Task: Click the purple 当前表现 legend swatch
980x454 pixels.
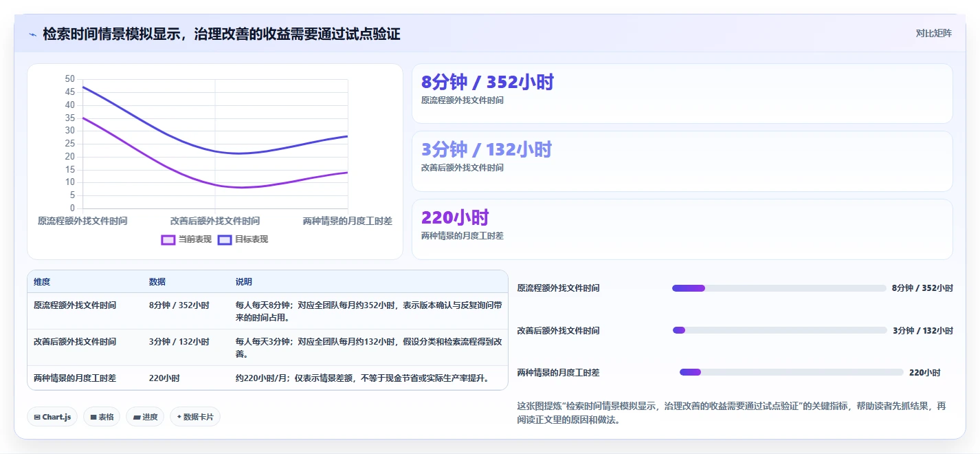Action: tap(168, 239)
